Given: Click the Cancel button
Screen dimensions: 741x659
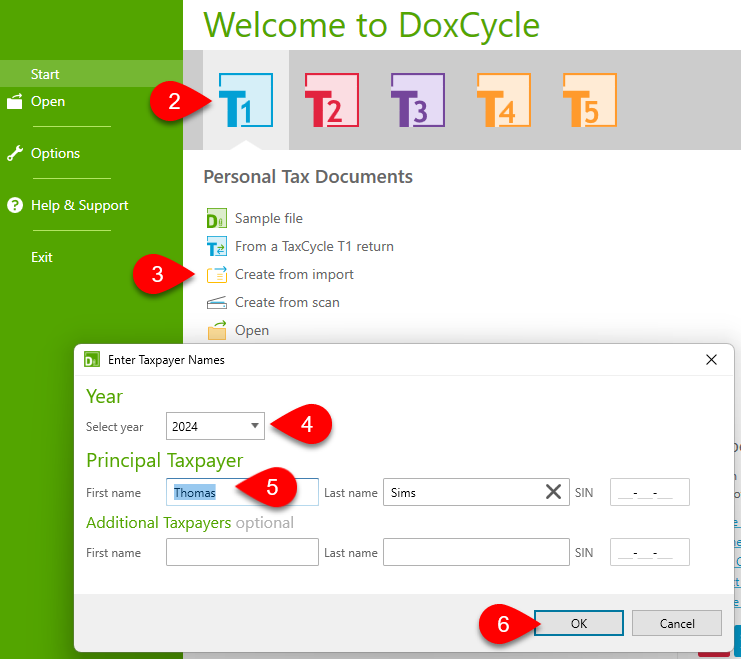Looking at the screenshot, I should coord(677,624).
